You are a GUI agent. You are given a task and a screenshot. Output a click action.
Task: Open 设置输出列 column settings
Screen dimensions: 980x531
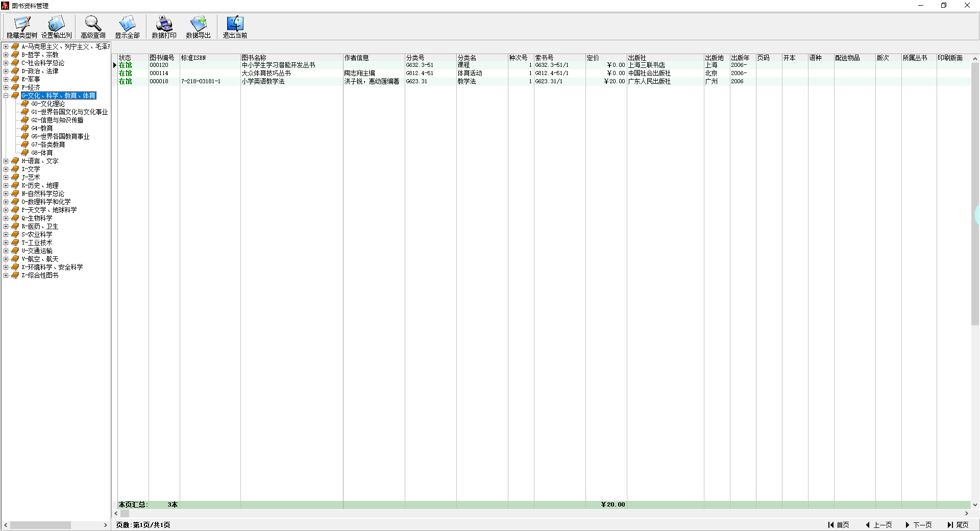pos(57,27)
